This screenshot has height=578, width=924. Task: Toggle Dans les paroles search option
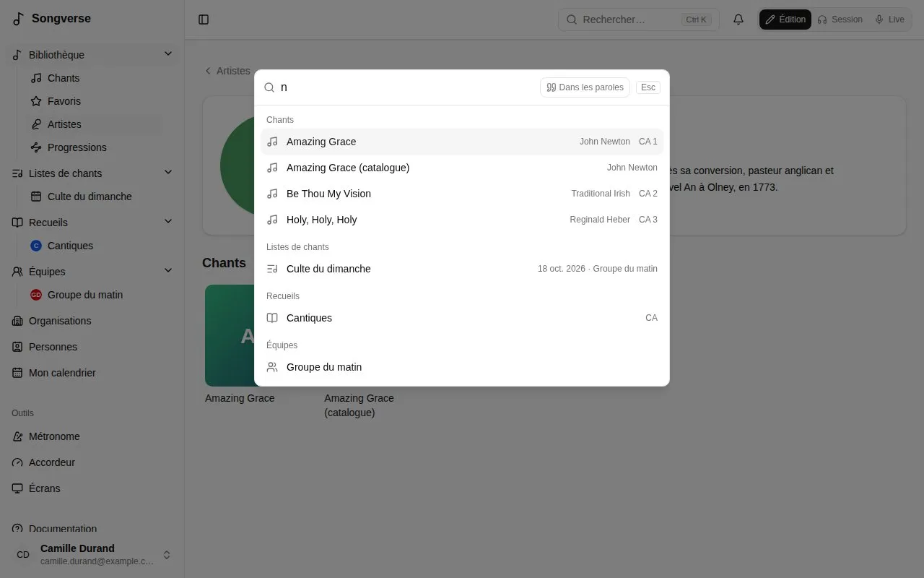585,87
